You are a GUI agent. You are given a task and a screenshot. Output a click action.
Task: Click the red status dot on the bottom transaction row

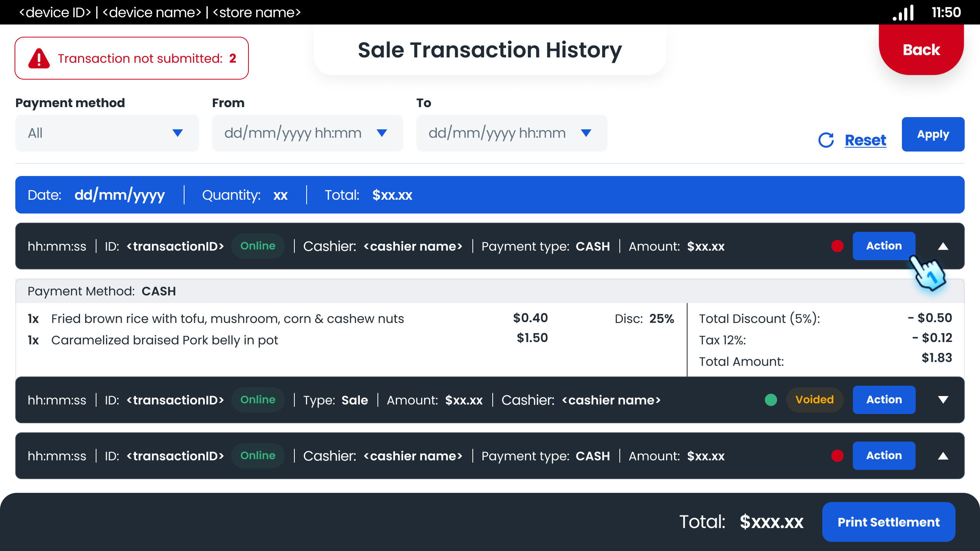[x=837, y=456]
